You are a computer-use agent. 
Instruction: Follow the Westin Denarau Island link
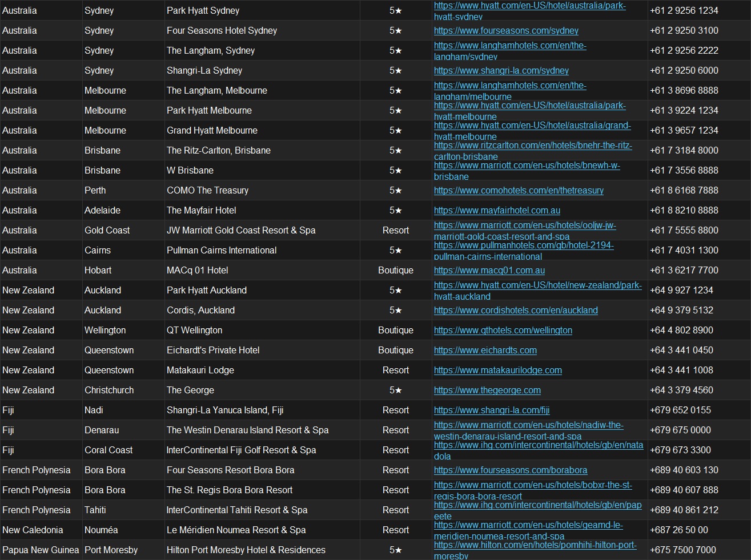coord(529,430)
